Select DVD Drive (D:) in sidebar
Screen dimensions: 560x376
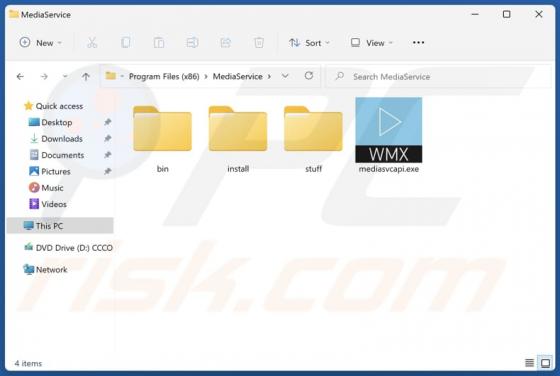68,248
